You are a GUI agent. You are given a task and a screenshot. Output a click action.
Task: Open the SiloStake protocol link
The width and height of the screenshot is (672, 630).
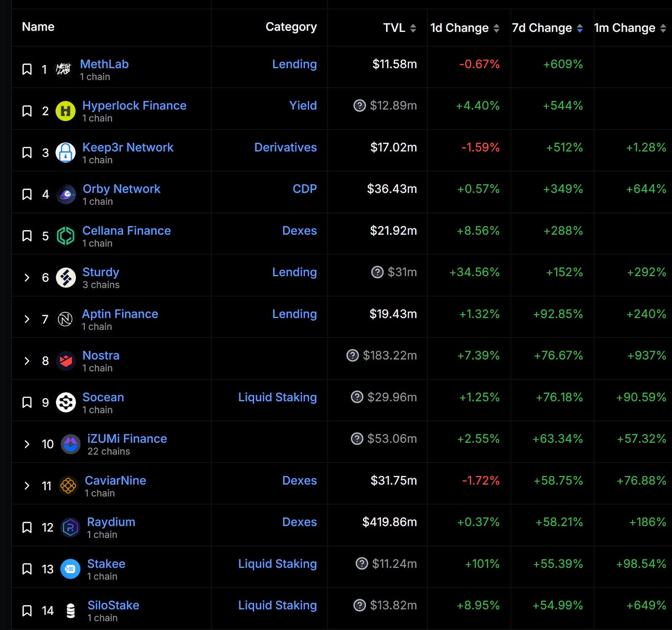[x=113, y=605]
